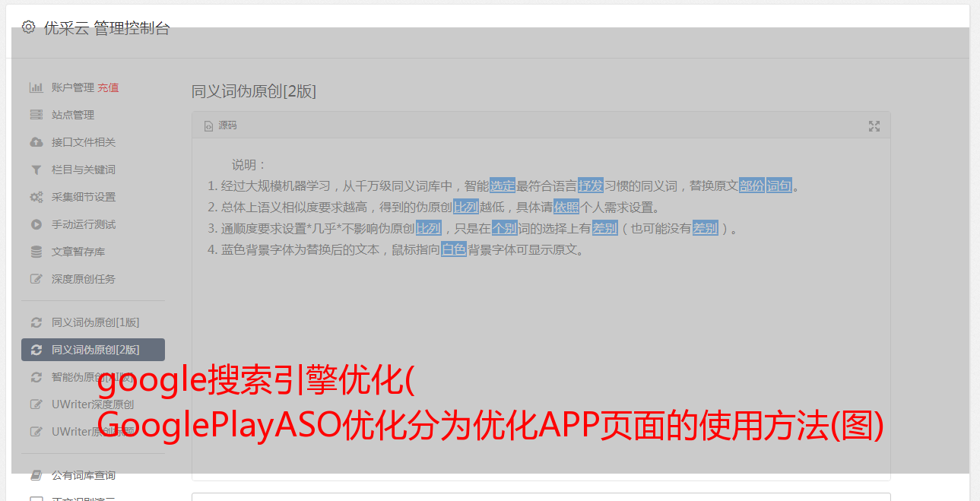Image resolution: width=980 pixels, height=501 pixels.
Task: Click the page heading 同义词伪原创[2版]
Action: 254,92
